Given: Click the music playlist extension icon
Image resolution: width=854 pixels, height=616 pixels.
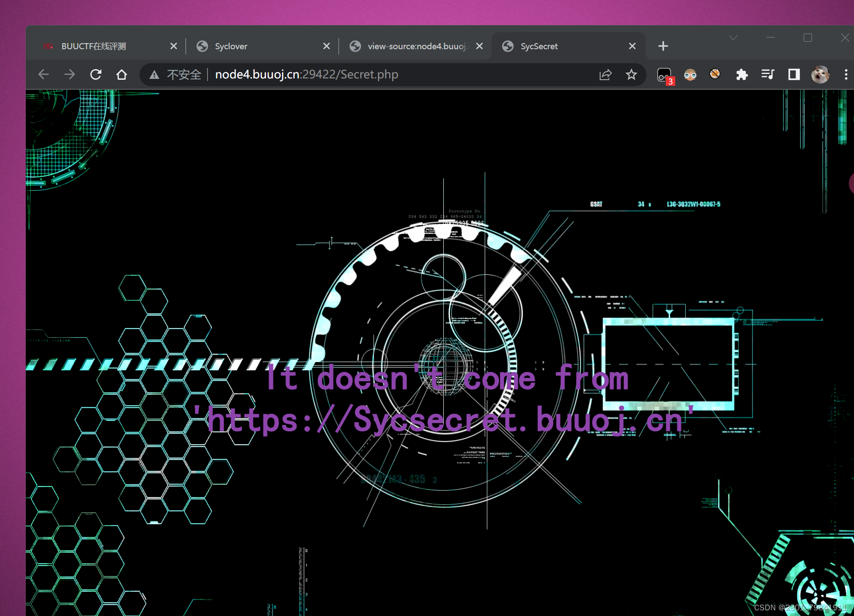Looking at the screenshot, I should tap(767, 74).
